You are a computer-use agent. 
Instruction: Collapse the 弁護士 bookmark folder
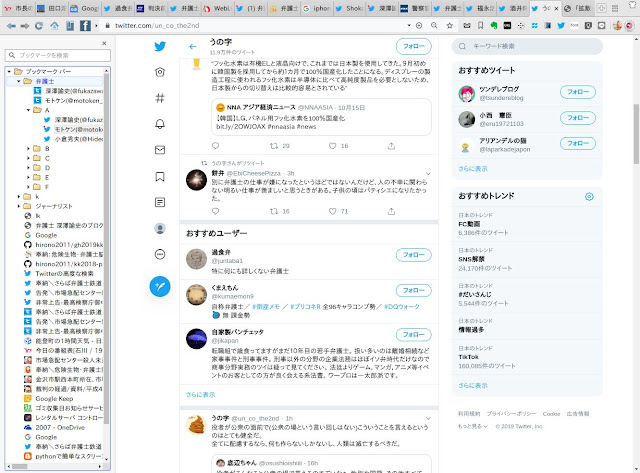pos(18,81)
